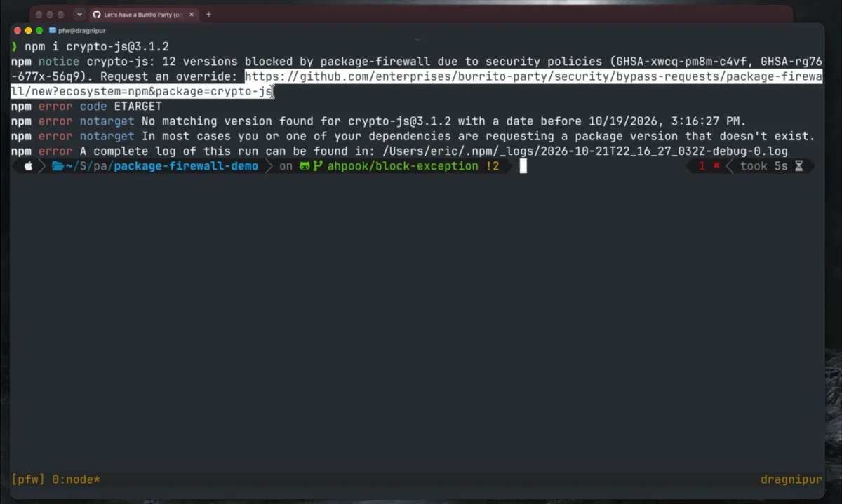Click the git branch icon before ahpook/block-exception
This screenshot has height=504, width=842.
pos(318,166)
